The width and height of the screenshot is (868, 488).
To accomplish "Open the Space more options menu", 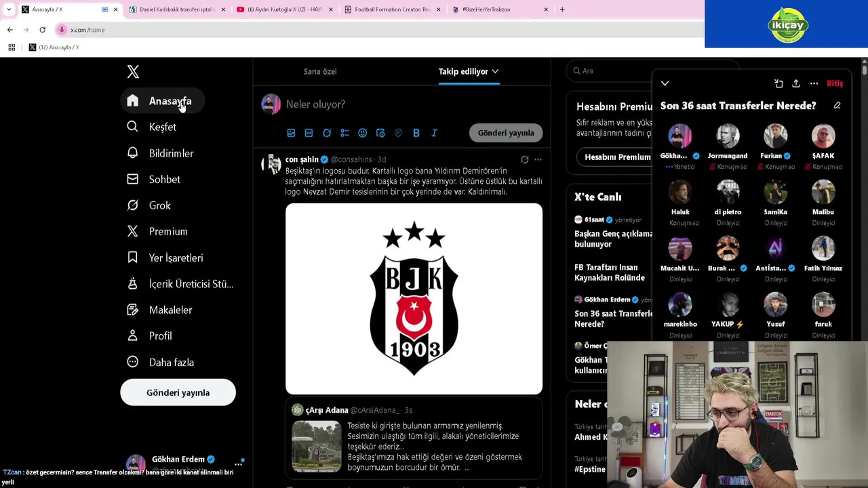I will click(x=814, y=83).
